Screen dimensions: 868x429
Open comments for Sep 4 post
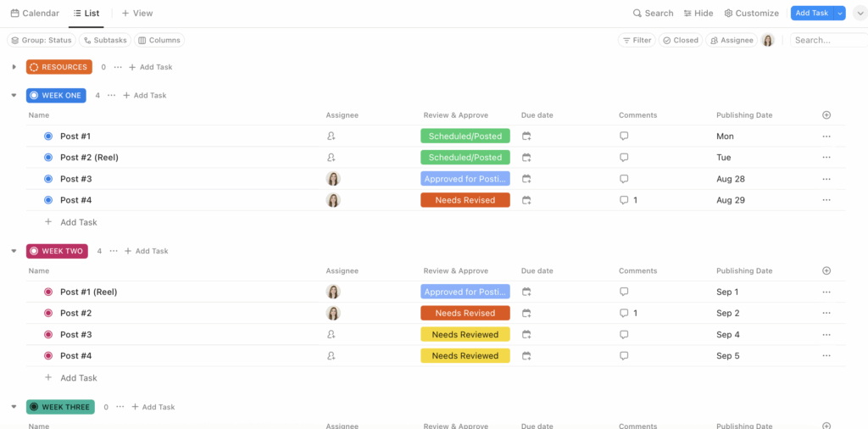coord(624,334)
